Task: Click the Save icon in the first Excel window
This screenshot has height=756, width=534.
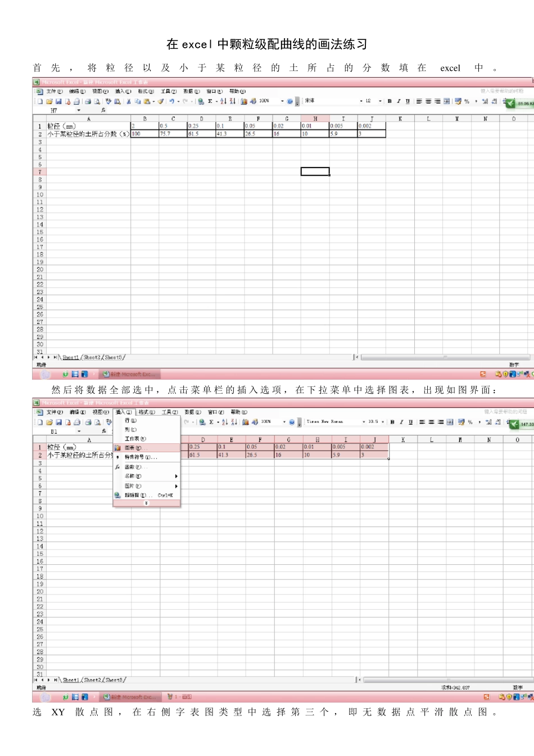Action: pyautogui.click(x=58, y=101)
